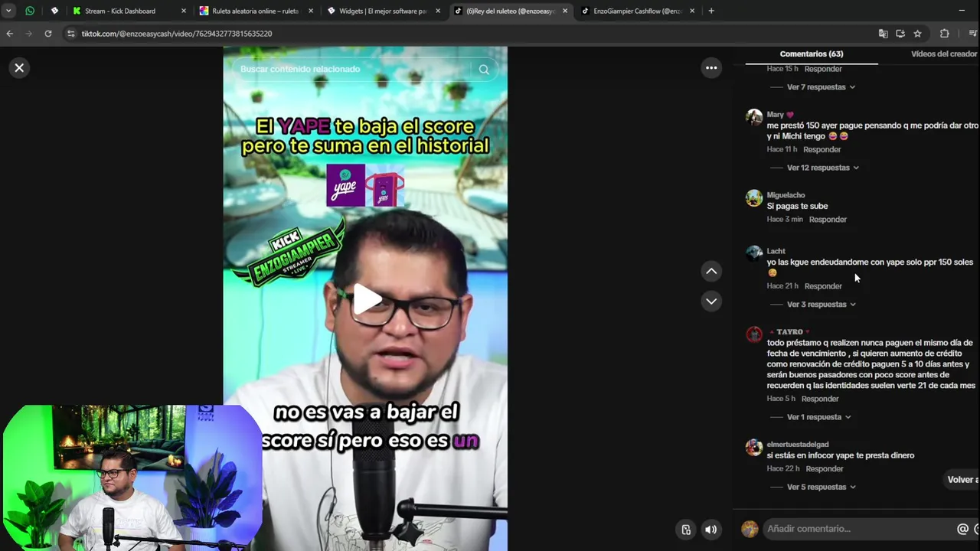Image resolution: width=980 pixels, height=551 pixels.
Task: Expand Ver 3 respuestas
Action: pyautogui.click(x=821, y=305)
